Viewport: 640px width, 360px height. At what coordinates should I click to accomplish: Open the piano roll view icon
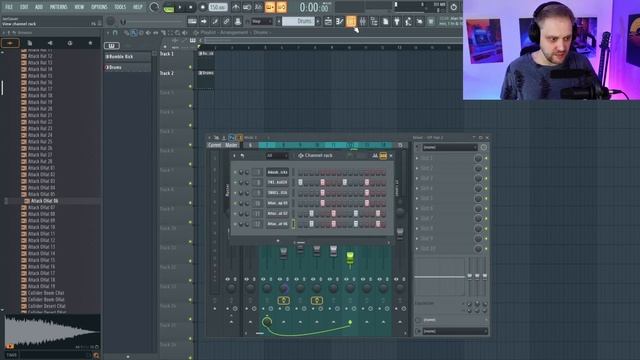(340, 21)
